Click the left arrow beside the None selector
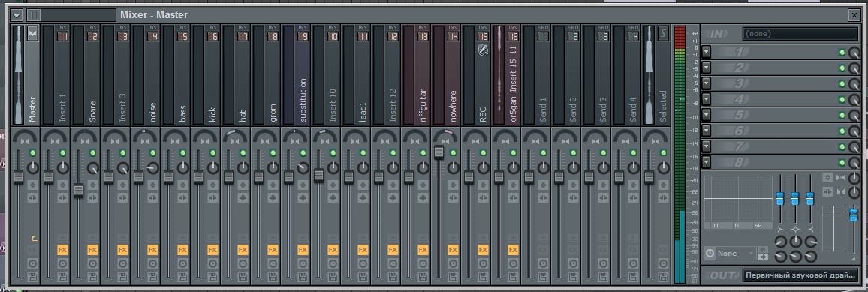The image size is (868, 292). coord(763,250)
